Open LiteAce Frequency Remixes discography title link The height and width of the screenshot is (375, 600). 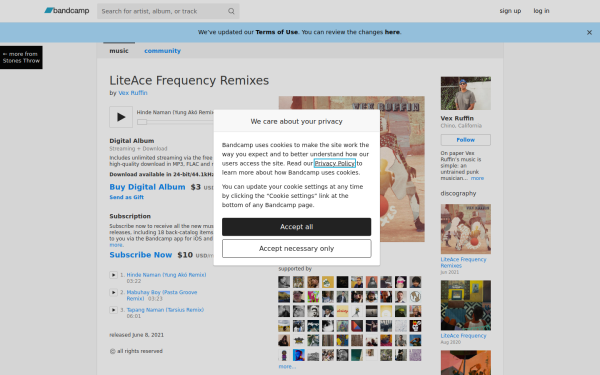click(x=463, y=262)
